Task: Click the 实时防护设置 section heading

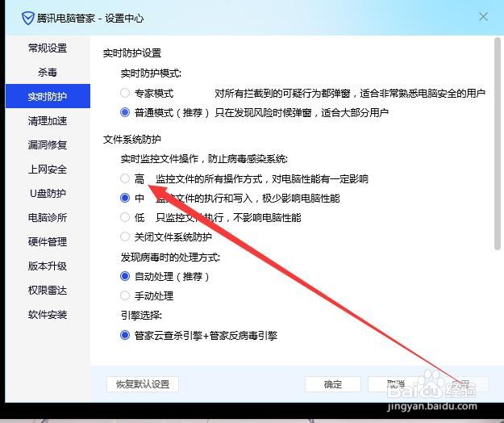Action: tap(132, 53)
